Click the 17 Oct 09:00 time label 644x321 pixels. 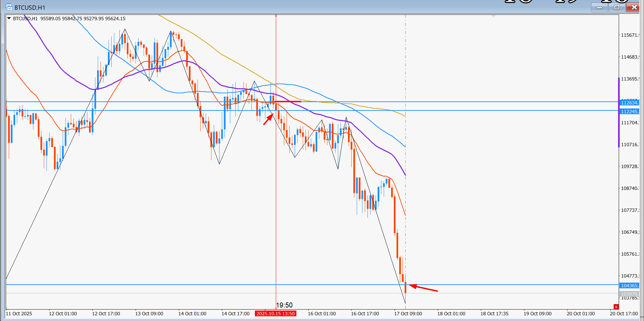pos(408,314)
